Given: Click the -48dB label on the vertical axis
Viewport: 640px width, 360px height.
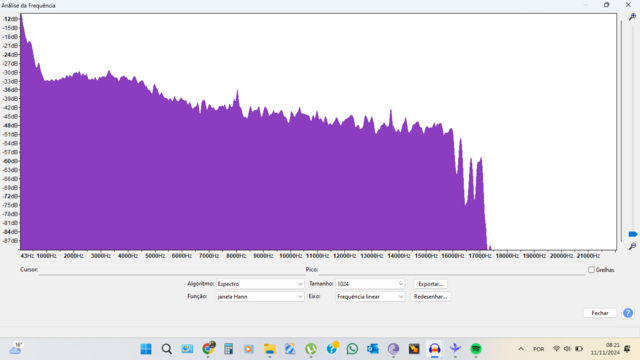Looking at the screenshot, I should pyautogui.click(x=11, y=125).
